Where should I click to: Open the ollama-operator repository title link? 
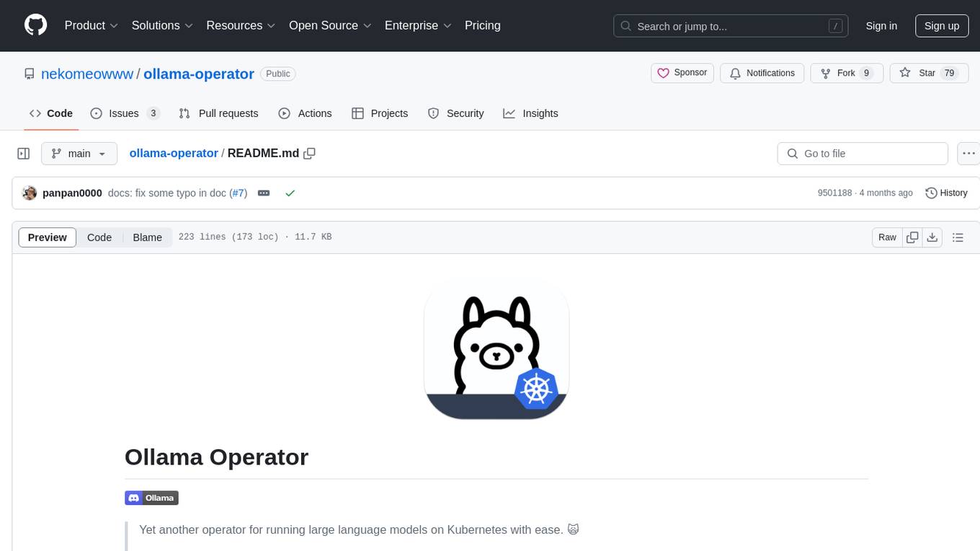point(199,74)
